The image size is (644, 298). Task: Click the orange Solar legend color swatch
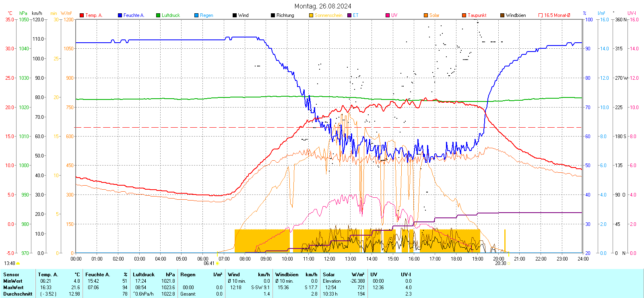426,15
